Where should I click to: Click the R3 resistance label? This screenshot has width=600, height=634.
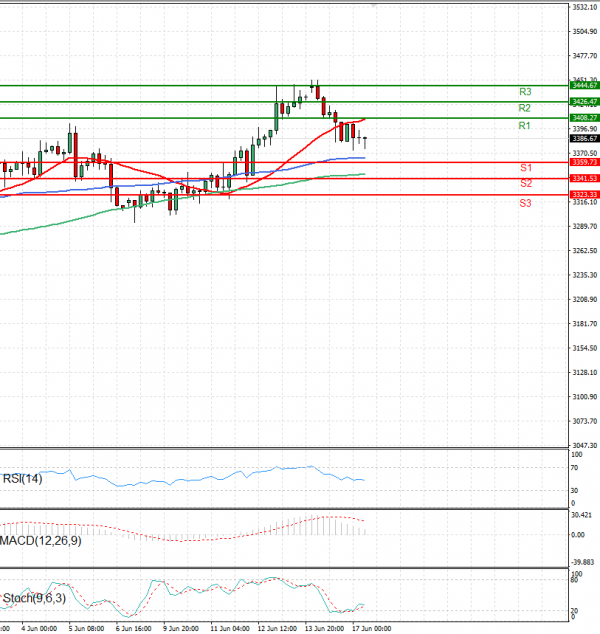tap(525, 92)
